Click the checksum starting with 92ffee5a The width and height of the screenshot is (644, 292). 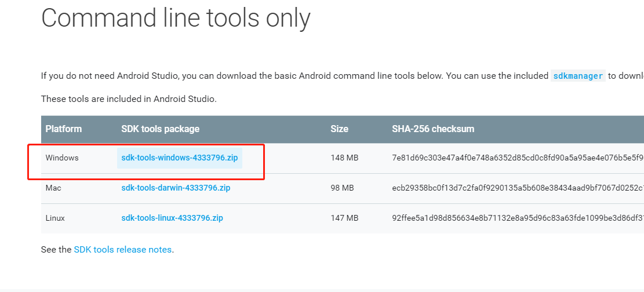pos(518,218)
